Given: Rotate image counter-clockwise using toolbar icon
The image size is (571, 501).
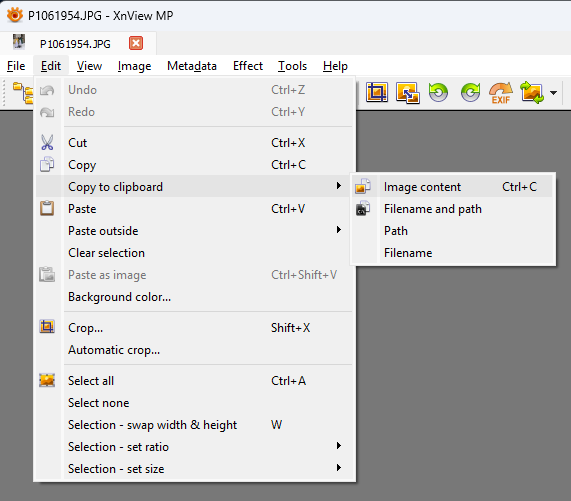Looking at the screenshot, I should [x=438, y=92].
